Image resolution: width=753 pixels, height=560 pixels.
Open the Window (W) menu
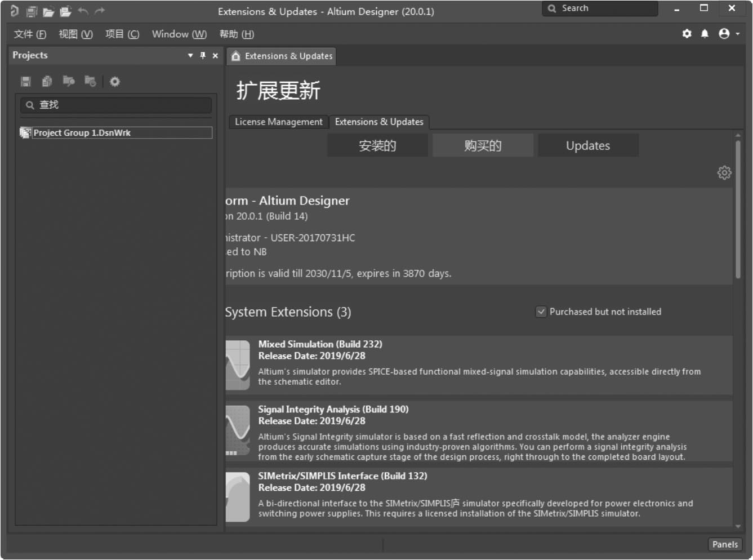pyautogui.click(x=179, y=34)
